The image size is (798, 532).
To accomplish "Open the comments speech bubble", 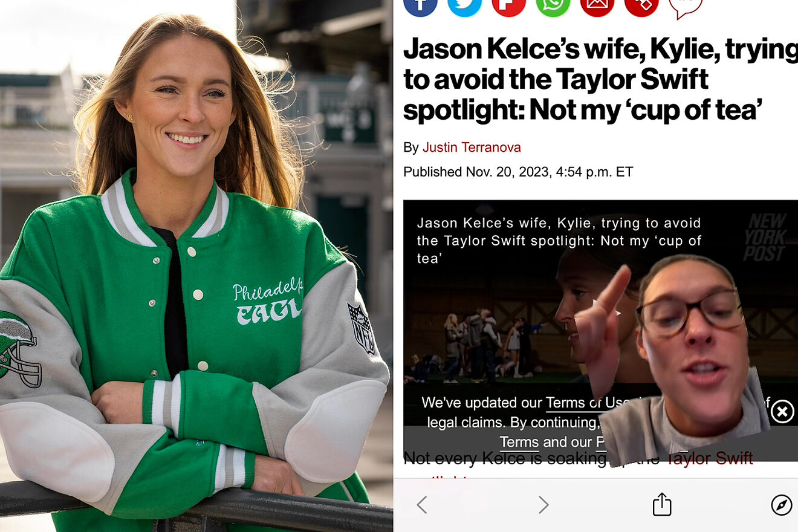I will (686, 5).
